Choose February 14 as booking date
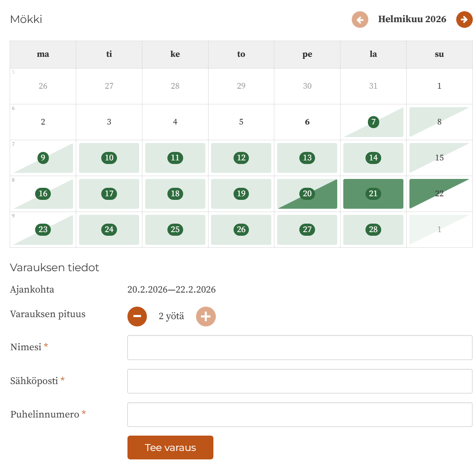Viewport: 476px width, 461px height. 374,158
